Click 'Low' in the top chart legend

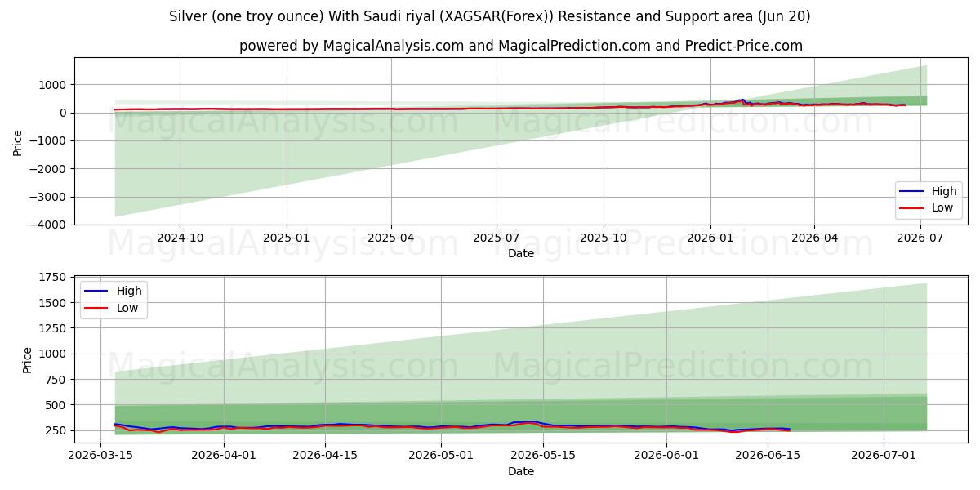click(x=942, y=208)
